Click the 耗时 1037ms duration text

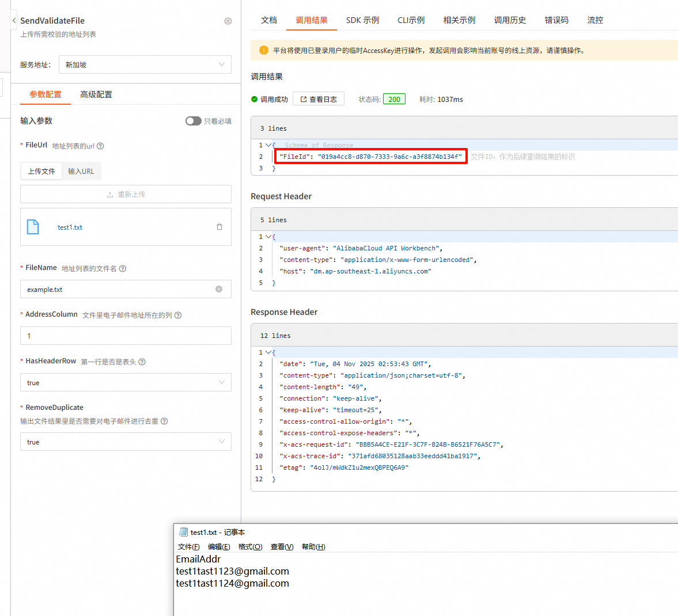pos(441,100)
